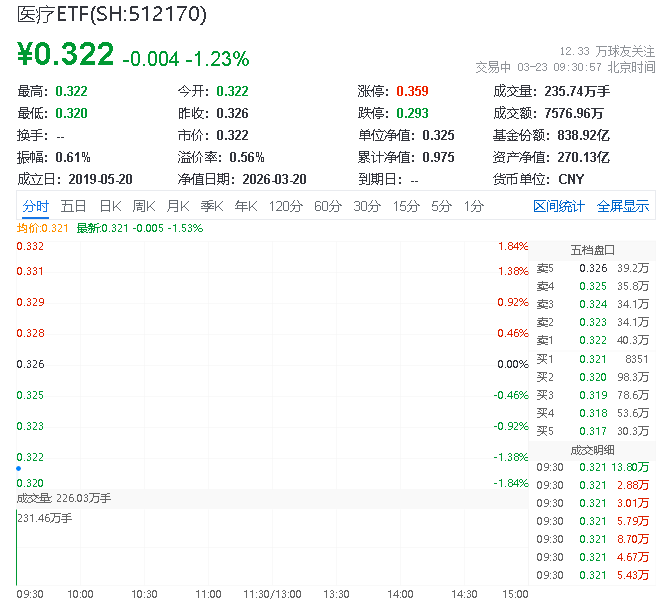Select the 1分 interval tab
This screenshot has height=613, width=656.
[x=473, y=206]
